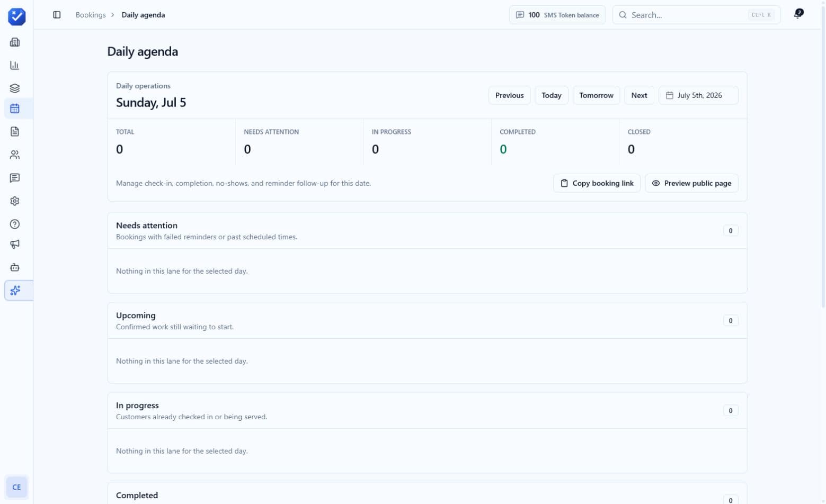Screen dimensions: 826x504
Task: Open the July 5th, 2026 date picker
Action: pos(698,95)
